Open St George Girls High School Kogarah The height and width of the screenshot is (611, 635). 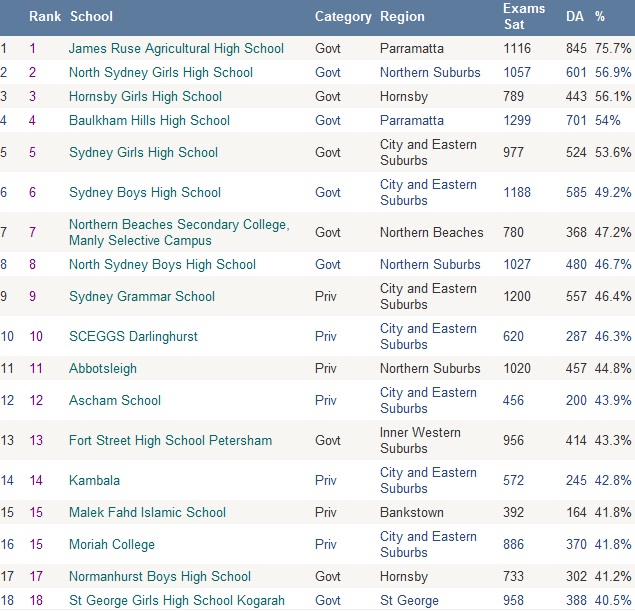177,600
